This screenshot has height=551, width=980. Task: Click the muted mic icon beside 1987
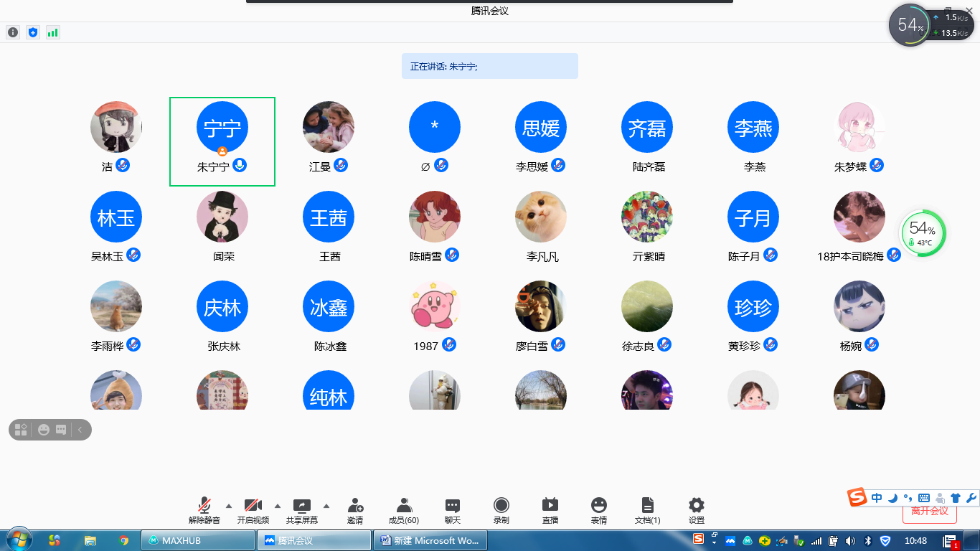point(449,345)
